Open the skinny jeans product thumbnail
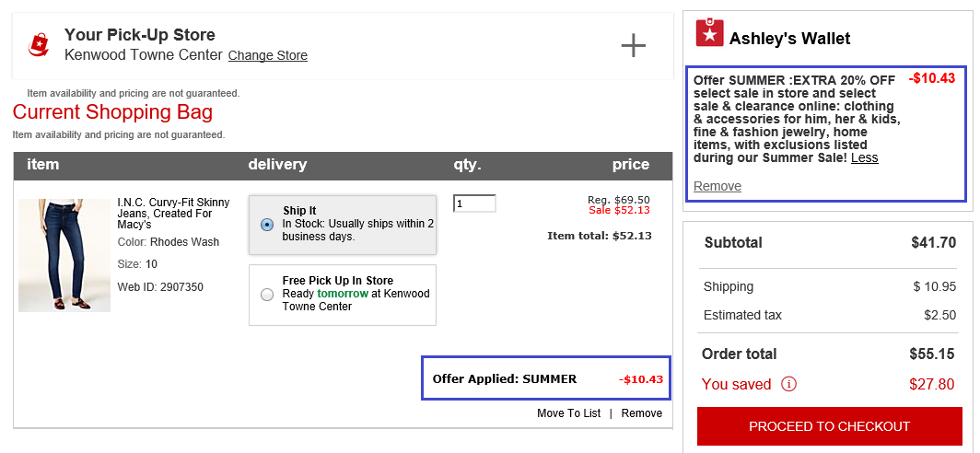The width and height of the screenshot is (980, 453). pos(64,255)
